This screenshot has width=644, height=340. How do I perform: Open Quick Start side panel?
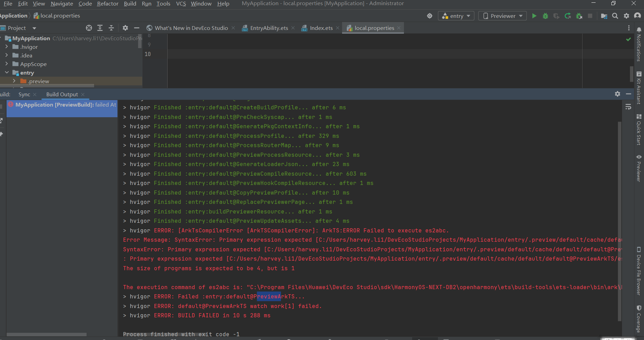click(639, 130)
